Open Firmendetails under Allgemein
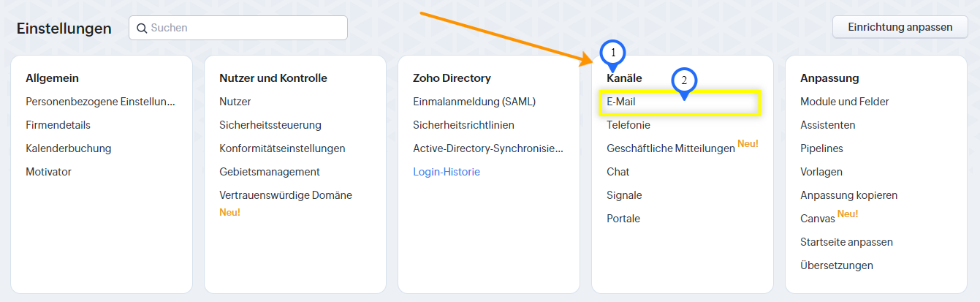980x302 pixels. tap(58, 125)
